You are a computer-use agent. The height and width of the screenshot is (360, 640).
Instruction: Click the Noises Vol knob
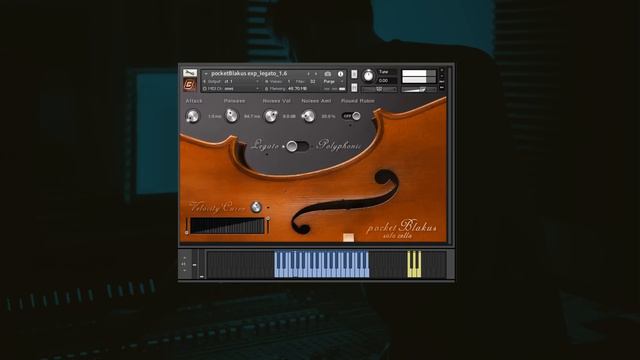[x=271, y=116]
